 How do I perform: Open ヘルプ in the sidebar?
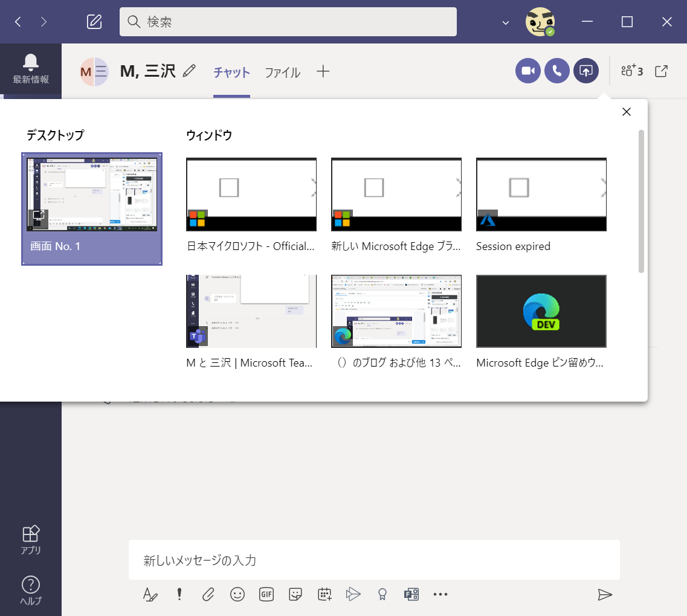31,591
